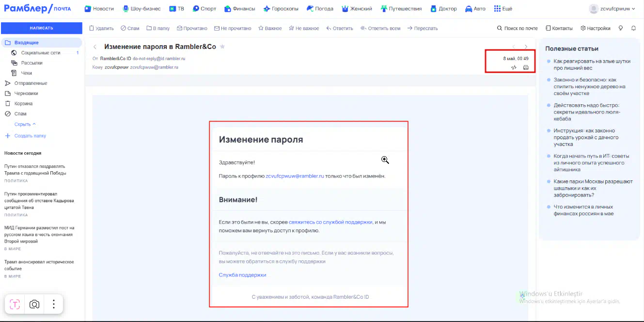Click свяжитесь со службой поддержки link
This screenshot has height=322, width=644.
[330, 222]
